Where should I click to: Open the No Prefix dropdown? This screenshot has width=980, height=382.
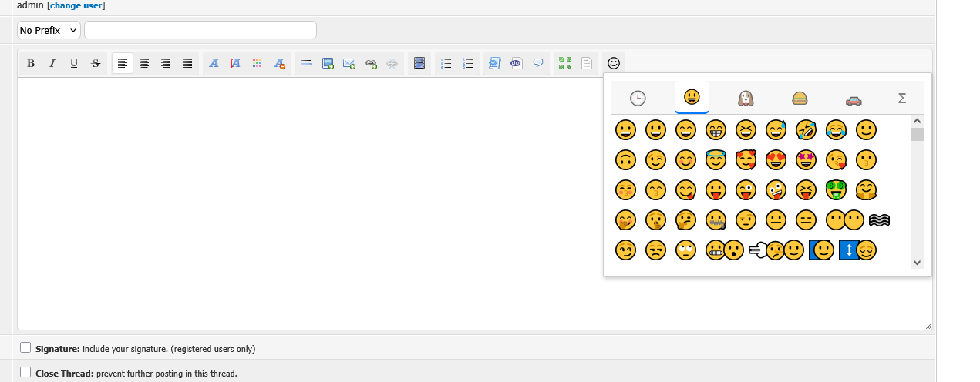49,30
